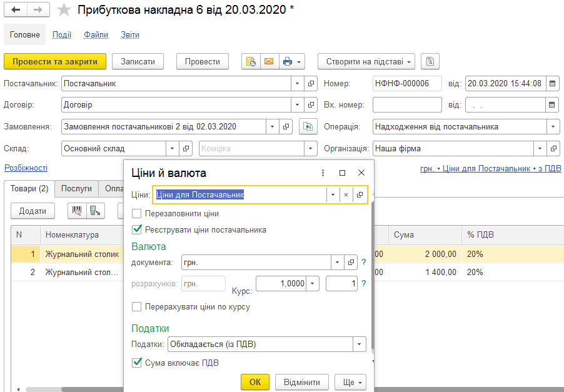Click the printer icon
This screenshot has height=392, width=564.
click(288, 61)
